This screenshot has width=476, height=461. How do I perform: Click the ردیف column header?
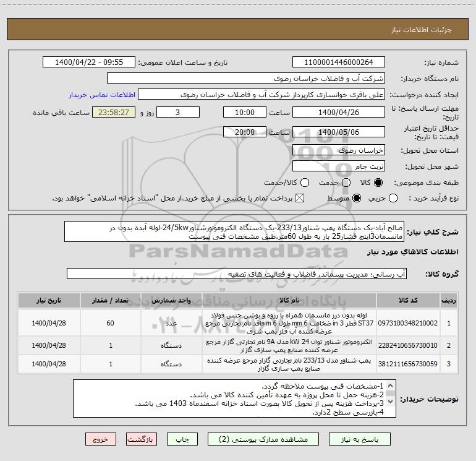[448, 300]
